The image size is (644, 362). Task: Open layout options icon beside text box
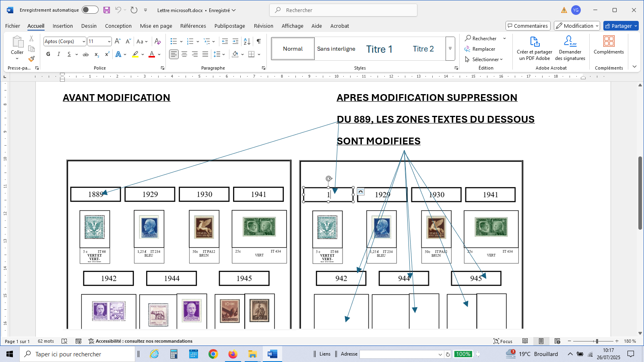(x=361, y=191)
